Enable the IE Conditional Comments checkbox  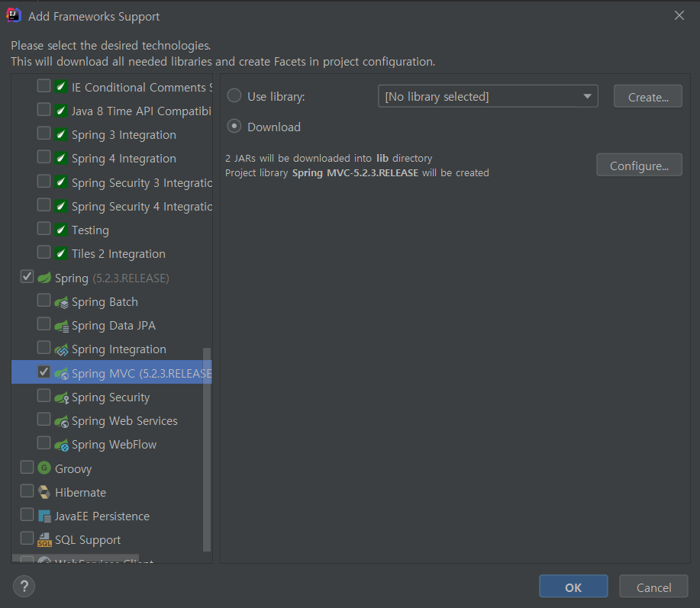(44, 85)
